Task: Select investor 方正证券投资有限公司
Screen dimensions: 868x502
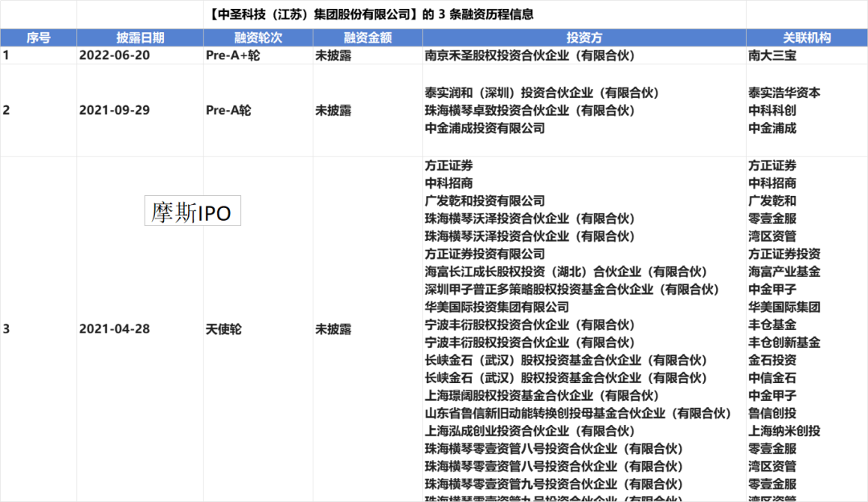Action: point(485,254)
